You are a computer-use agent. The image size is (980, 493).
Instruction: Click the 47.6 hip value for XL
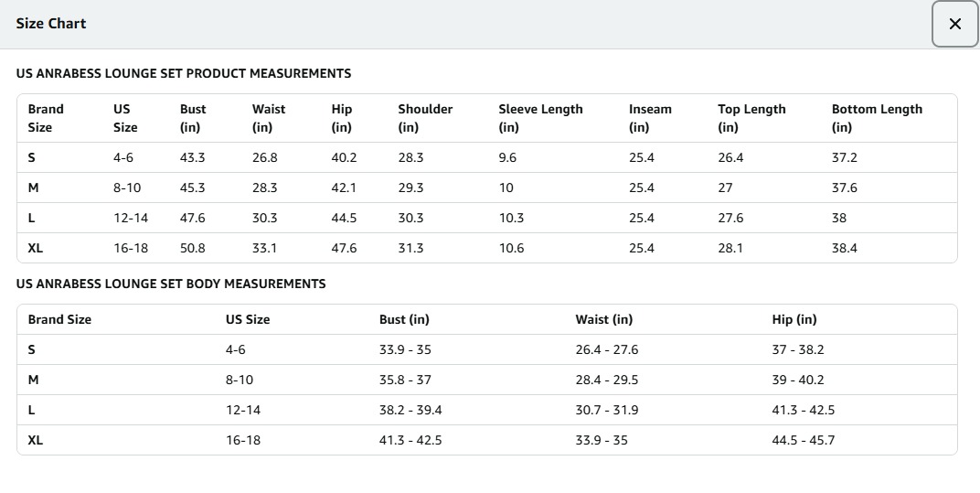344,248
